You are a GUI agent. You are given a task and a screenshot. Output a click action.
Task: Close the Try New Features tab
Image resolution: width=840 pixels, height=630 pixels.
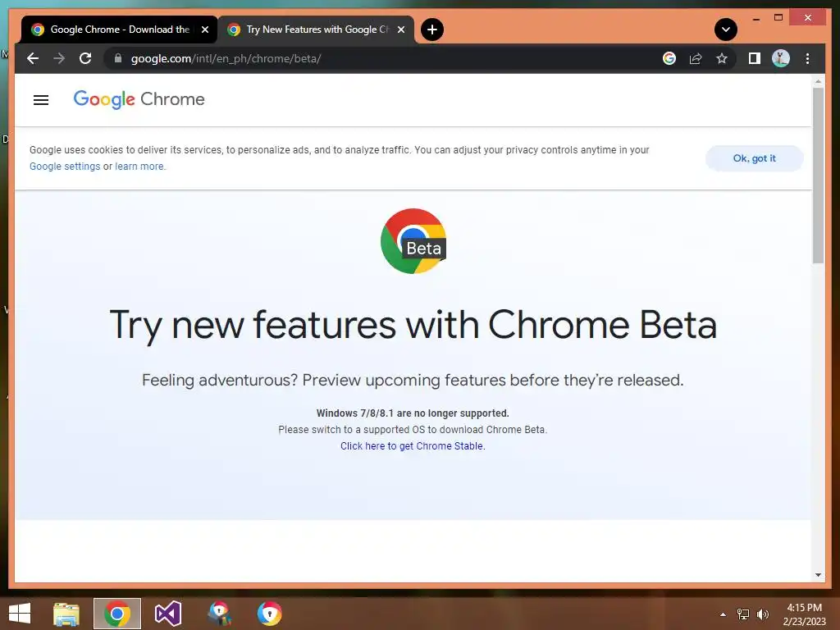pos(400,30)
